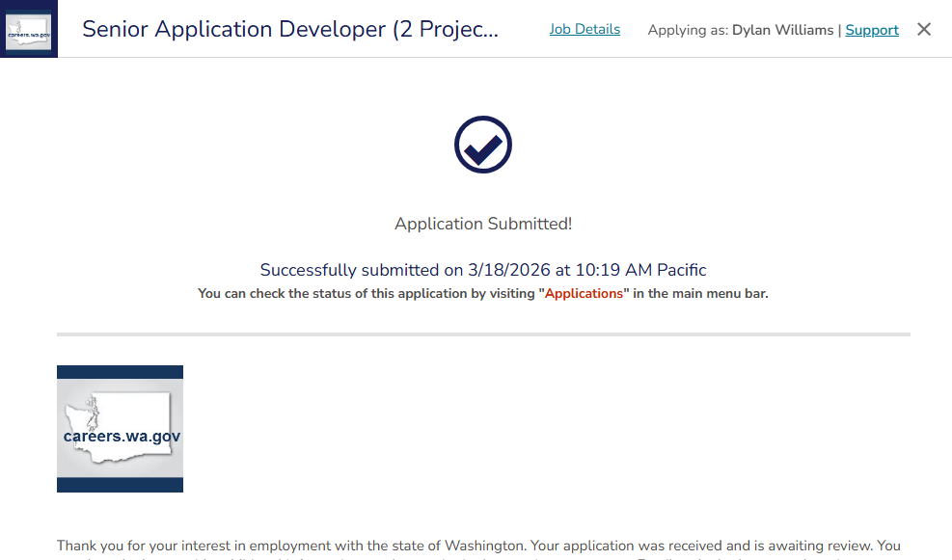
Task: Click the "Application Submitted!" heading
Action: coord(482,224)
